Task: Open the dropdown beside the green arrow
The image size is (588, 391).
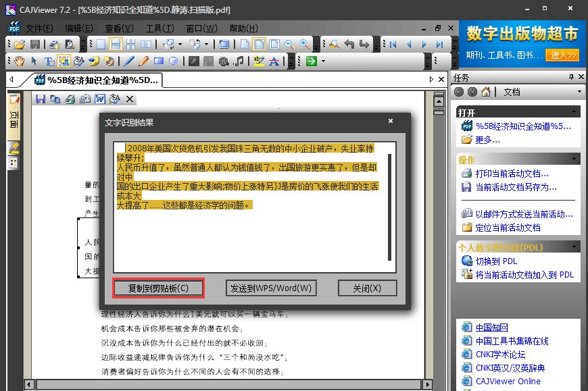Action: (x=323, y=61)
